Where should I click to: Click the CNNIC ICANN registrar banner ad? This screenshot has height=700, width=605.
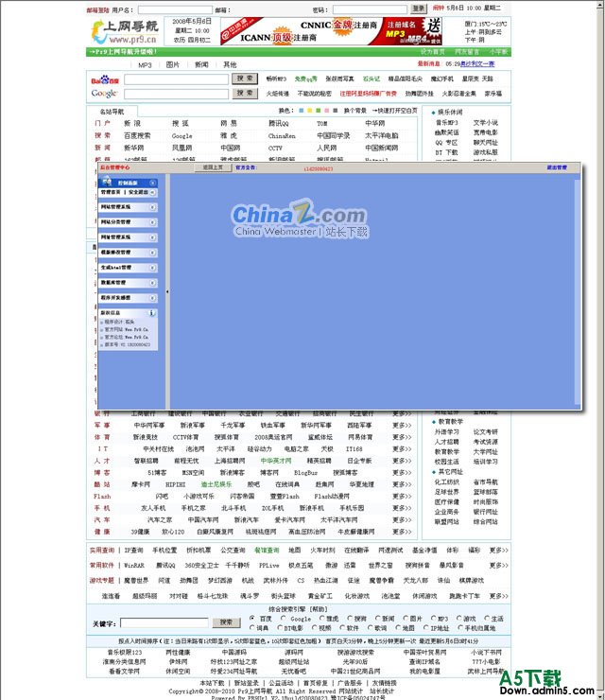(331, 31)
